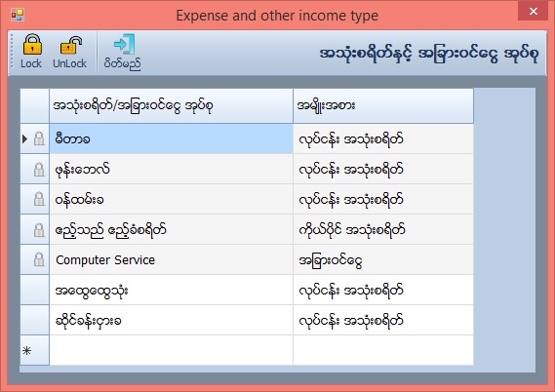Screen dimensions: 555x392
Task: Open type cell in the first row
Action: click(x=383, y=138)
